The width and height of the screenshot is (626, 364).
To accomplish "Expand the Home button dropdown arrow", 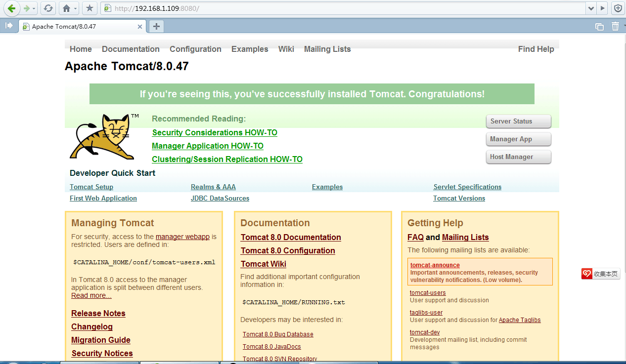I will coord(75,8).
